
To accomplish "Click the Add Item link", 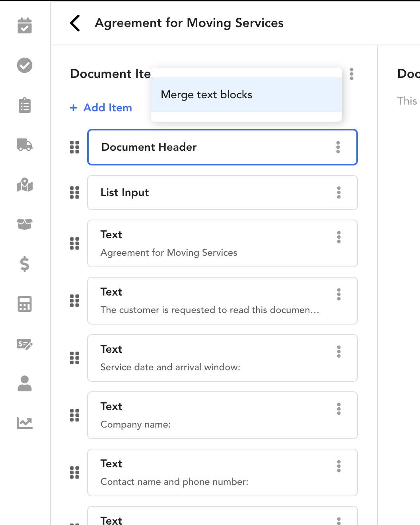I will [x=101, y=108].
